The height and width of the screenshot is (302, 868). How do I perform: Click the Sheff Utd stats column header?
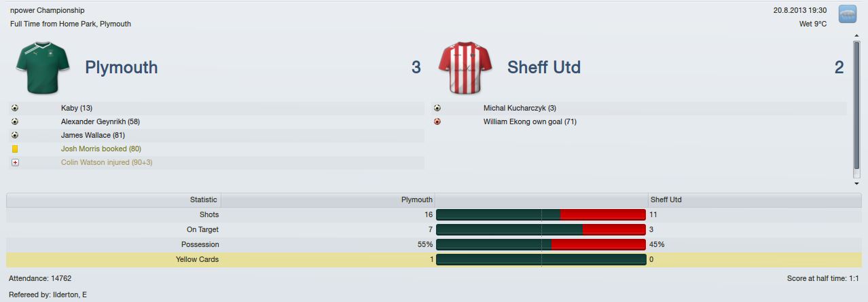755,200
